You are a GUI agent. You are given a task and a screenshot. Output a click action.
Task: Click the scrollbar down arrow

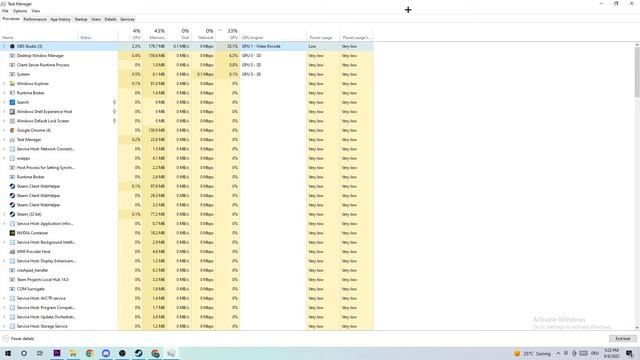click(637, 327)
